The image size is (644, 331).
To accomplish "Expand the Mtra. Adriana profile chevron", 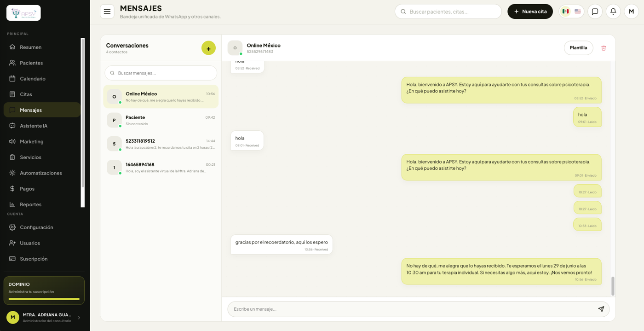I will [x=79, y=318].
